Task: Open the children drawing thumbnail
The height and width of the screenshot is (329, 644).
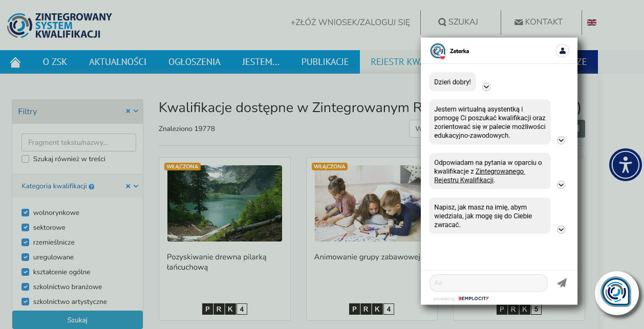Action: click(368, 203)
